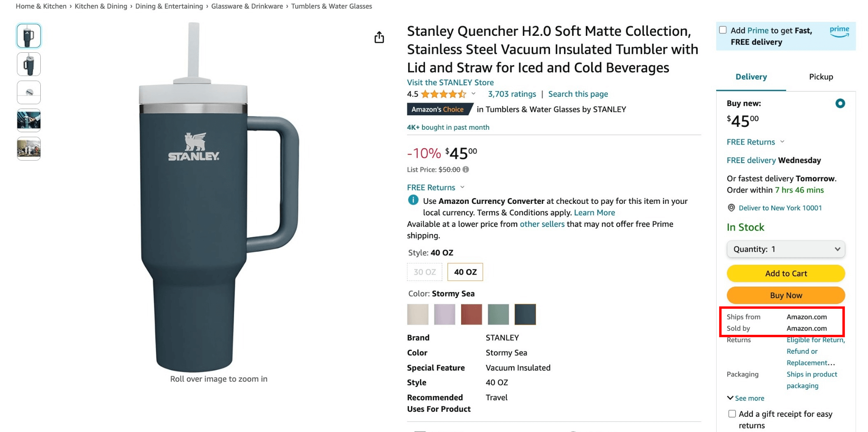Switch to the Pickup tab
This screenshot has height=432, width=868.
pos(821,77)
